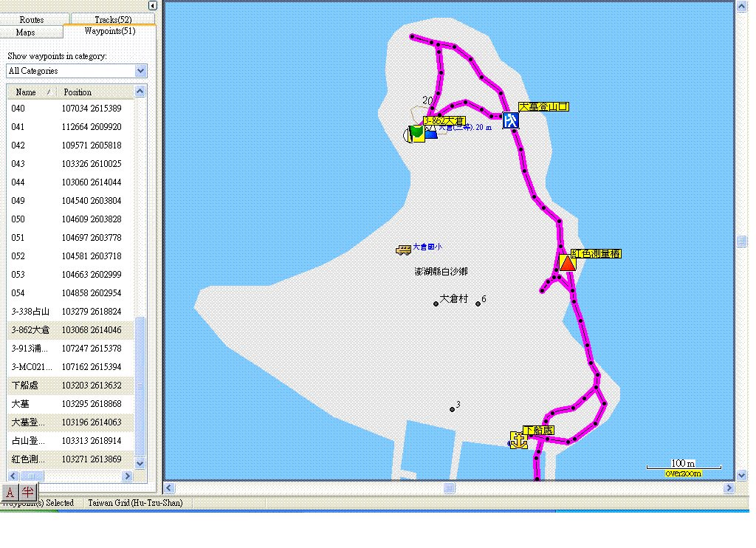Select waypoint 040 in the list
Viewport: 756px width, 548px height.
pos(70,109)
